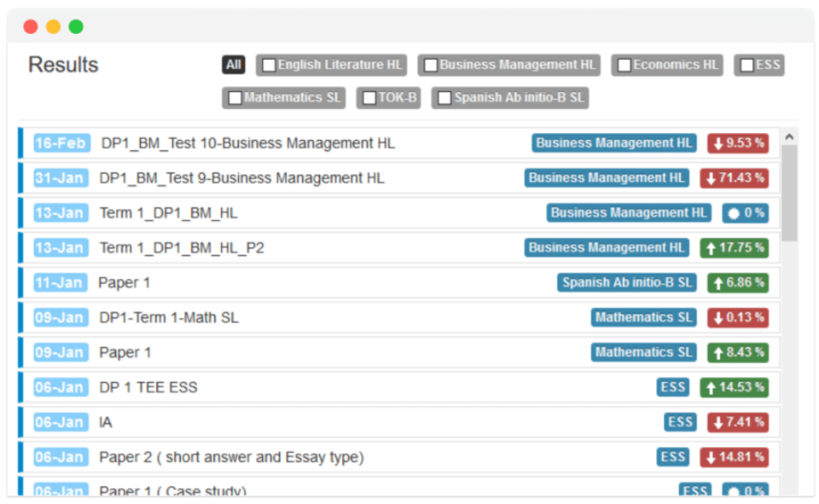Click the macOS green maximize button
The image size is (819, 504).
click(76, 26)
